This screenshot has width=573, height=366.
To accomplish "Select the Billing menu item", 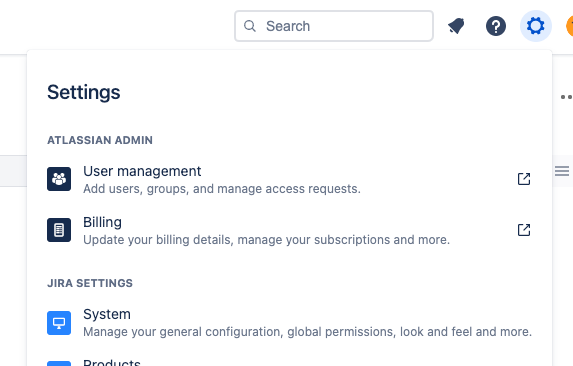I will (289, 230).
